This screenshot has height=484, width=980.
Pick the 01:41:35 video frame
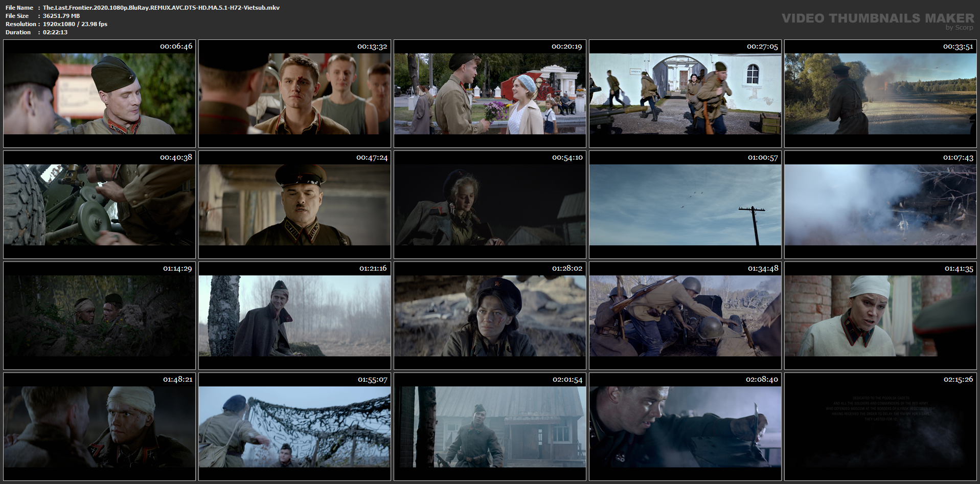(x=880, y=316)
